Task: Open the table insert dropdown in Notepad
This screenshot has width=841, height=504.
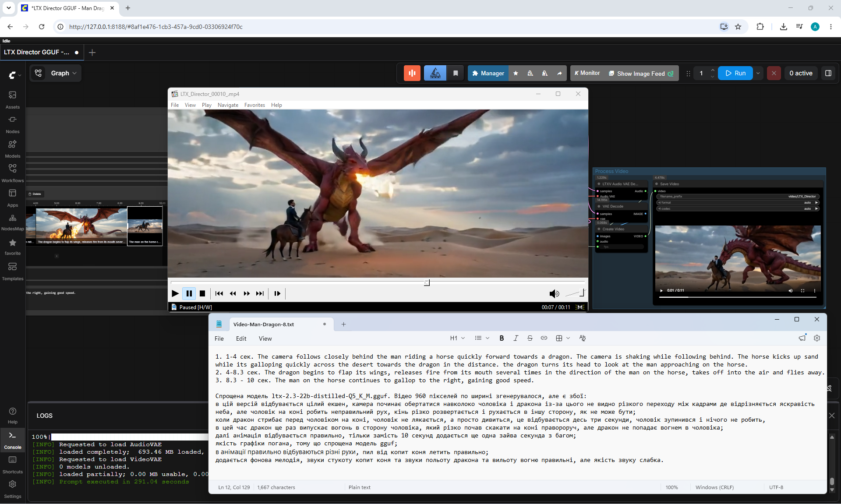Action: (x=562, y=338)
